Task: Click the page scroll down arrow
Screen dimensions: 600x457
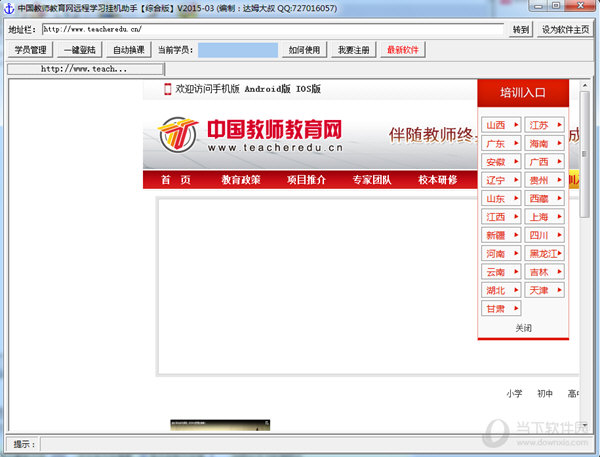Action: click(584, 425)
